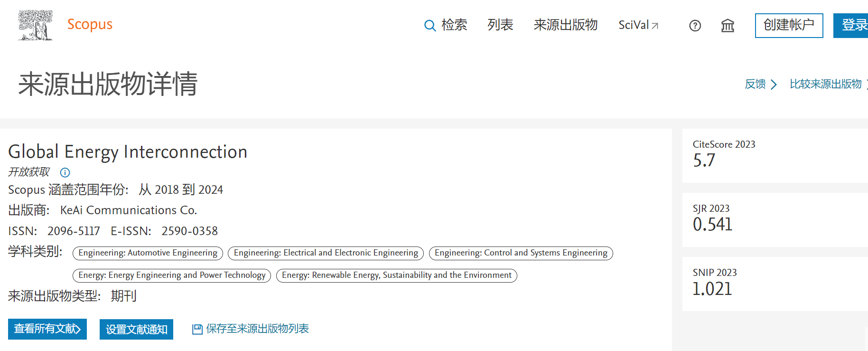Click 保存至来源出版物列表 save to list link
This screenshot has height=351, width=868.
[258, 329]
